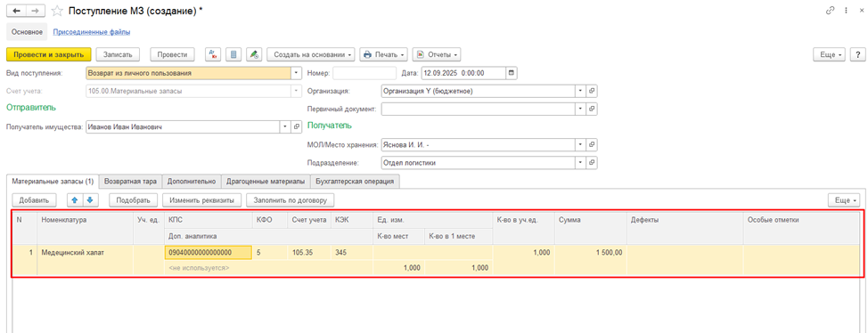Open the top Еще menu
The height and width of the screenshot is (333, 868).
(x=830, y=54)
